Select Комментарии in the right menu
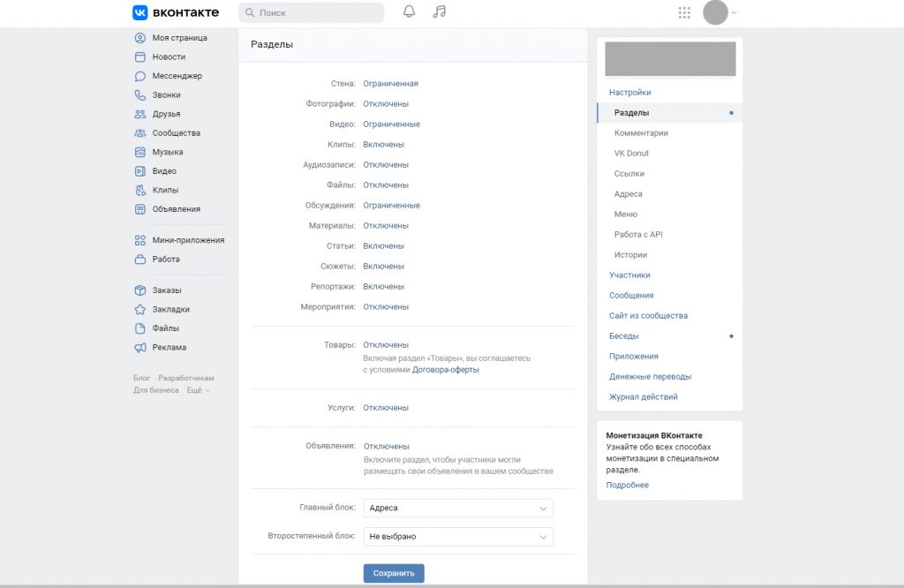This screenshot has width=904, height=588. coord(641,132)
